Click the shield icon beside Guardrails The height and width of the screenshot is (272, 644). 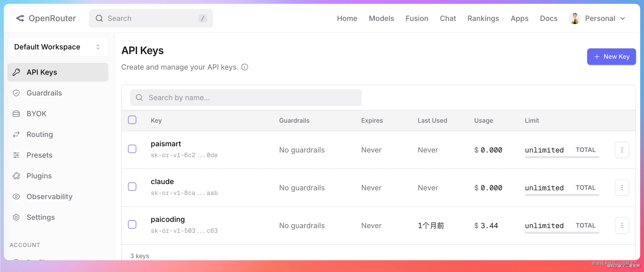pyautogui.click(x=16, y=93)
